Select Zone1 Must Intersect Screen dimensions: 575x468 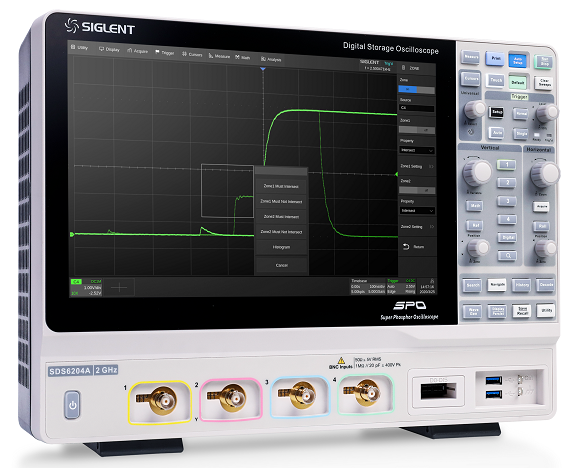281,186
